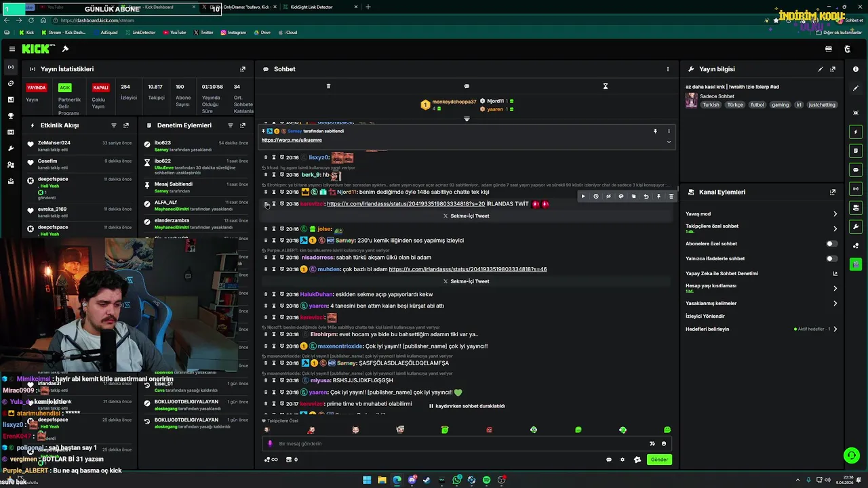The height and width of the screenshot is (488, 868).
Task: Click play icon in message hover toolbar
Action: pos(583,197)
